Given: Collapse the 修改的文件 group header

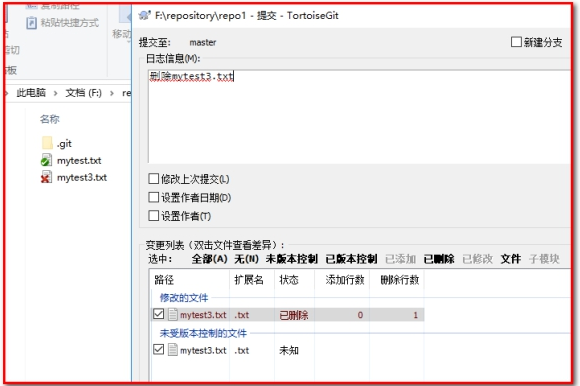Looking at the screenshot, I should (184, 298).
